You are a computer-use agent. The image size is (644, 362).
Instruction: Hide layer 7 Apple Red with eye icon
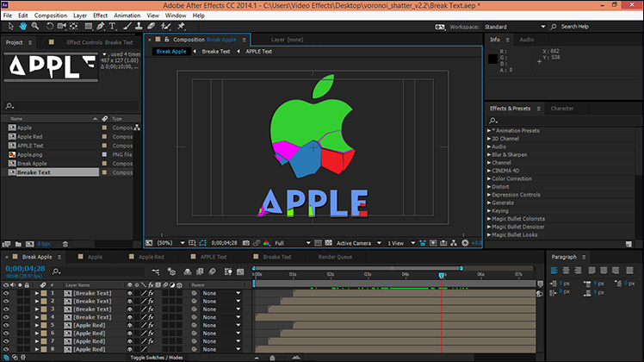pyautogui.click(x=6, y=341)
